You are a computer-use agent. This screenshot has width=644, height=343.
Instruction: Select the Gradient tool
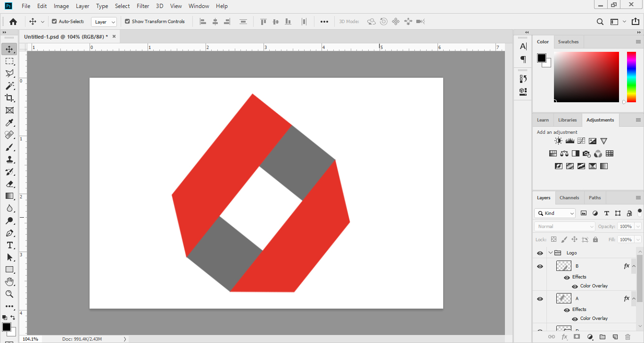click(x=9, y=196)
